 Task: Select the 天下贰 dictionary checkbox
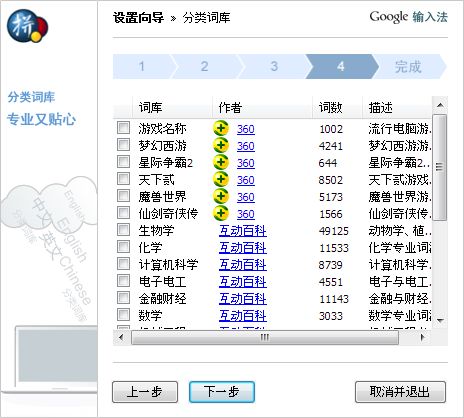(123, 179)
